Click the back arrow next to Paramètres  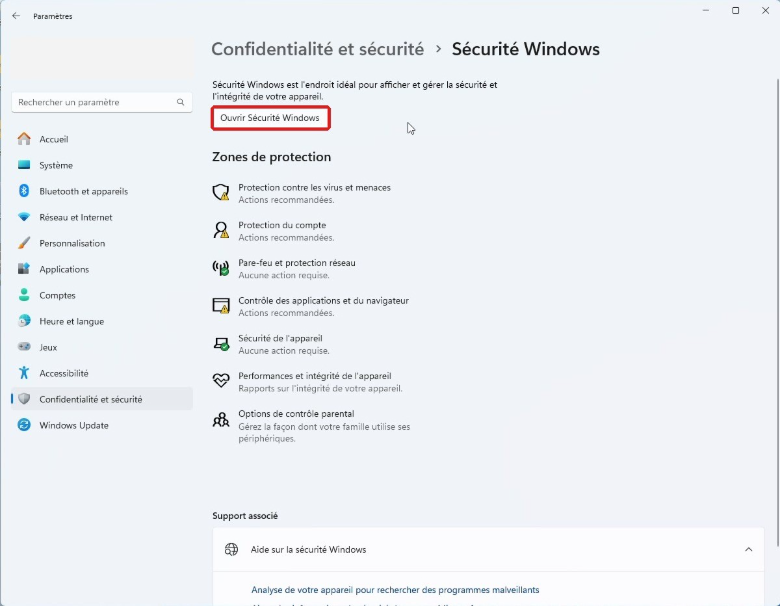click(x=16, y=16)
